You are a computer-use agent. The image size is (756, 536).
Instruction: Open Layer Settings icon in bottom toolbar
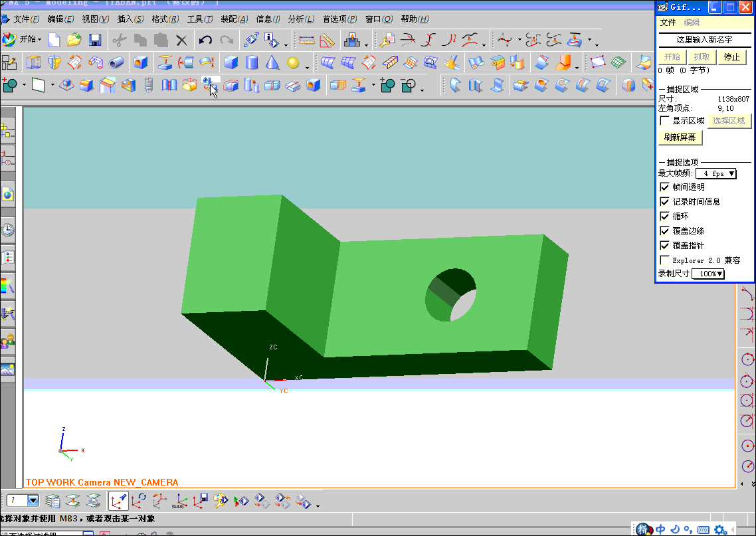tap(52, 501)
